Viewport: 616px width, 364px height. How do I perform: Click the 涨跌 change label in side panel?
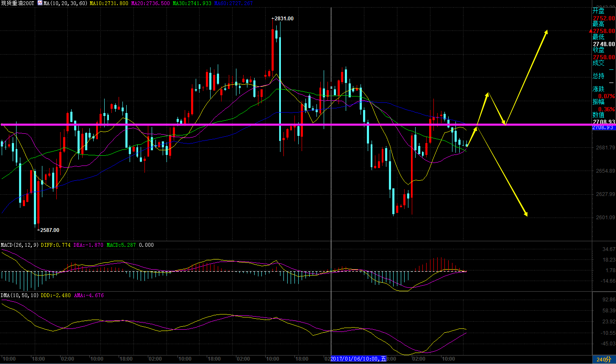(x=598, y=89)
